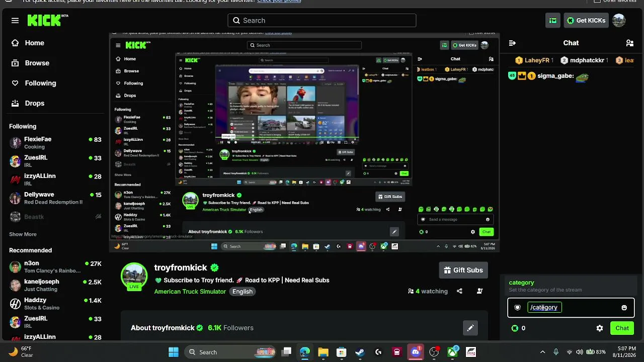Screen dimensions: 644x362
Task: Open the chat users list icon
Action: click(x=629, y=43)
